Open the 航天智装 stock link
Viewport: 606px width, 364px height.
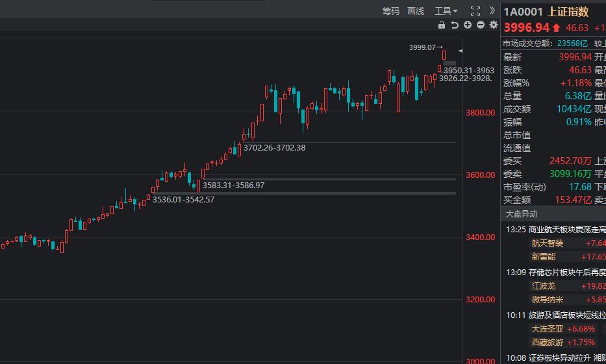tap(548, 243)
